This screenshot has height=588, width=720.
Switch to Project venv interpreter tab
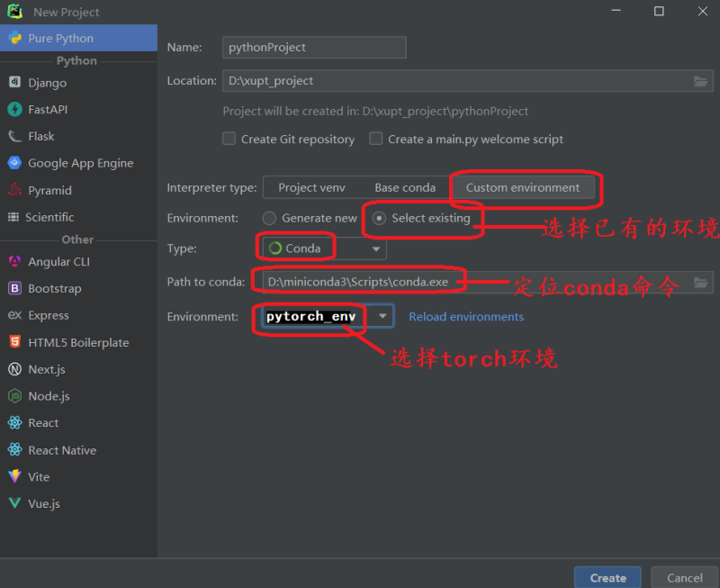[x=310, y=187]
